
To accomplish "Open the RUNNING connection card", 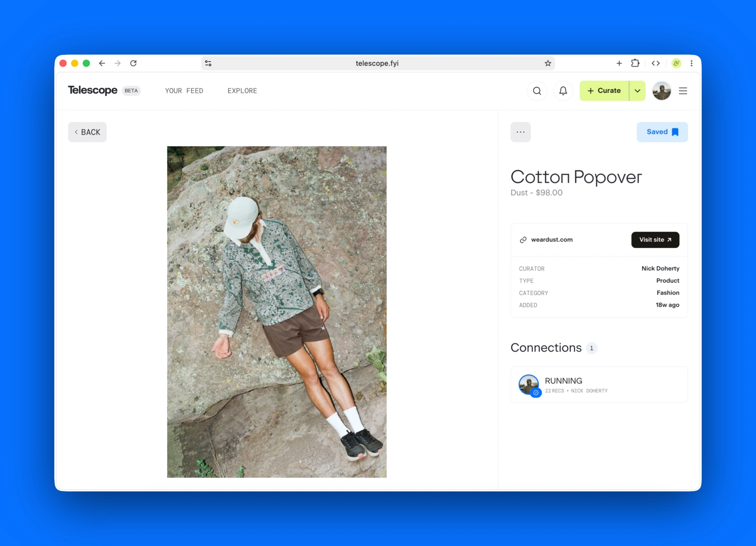I will tap(599, 385).
